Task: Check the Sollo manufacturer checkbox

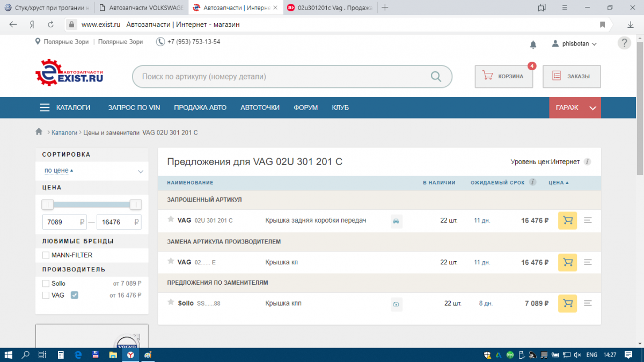Action: pyautogui.click(x=46, y=283)
